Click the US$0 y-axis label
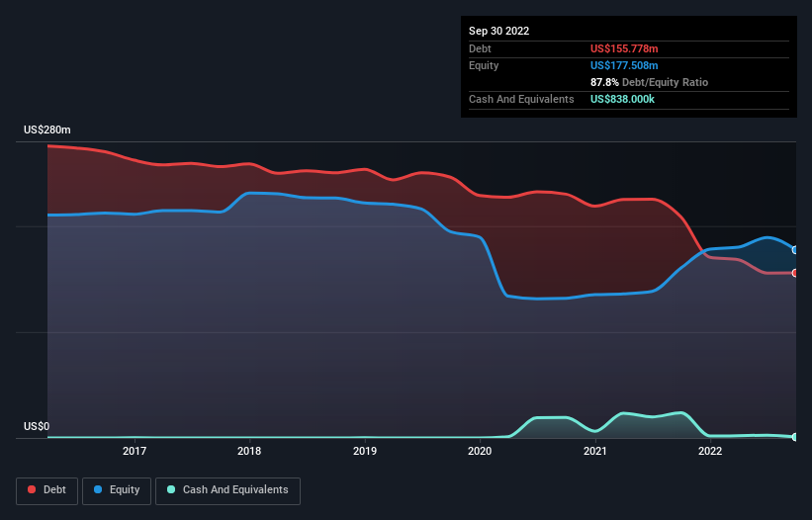 (x=37, y=426)
